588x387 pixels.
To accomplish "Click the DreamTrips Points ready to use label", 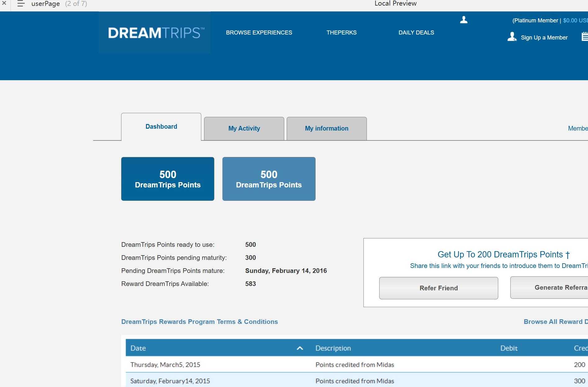I will click(168, 245).
